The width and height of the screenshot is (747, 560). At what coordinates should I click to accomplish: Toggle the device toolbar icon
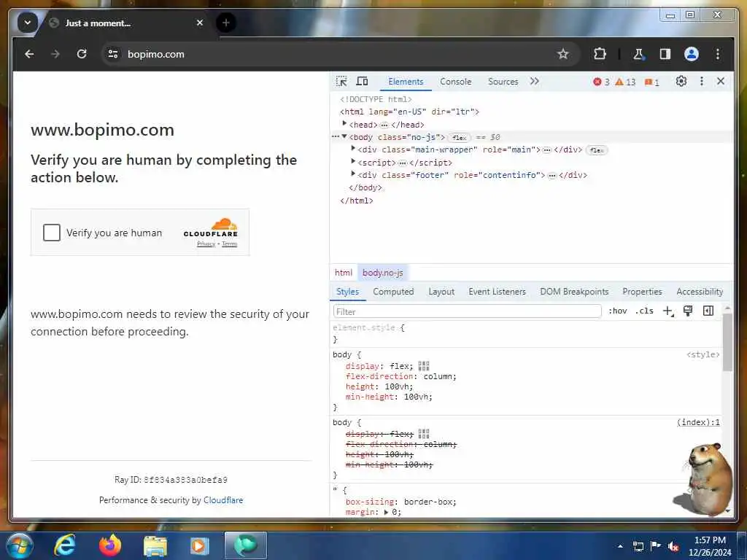pos(362,82)
